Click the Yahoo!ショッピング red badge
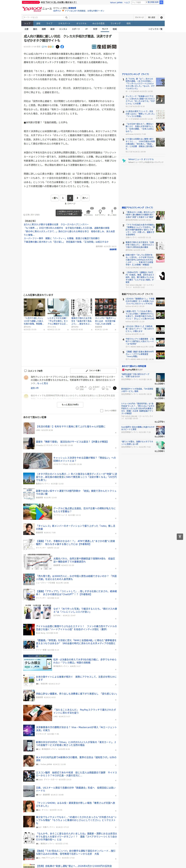This screenshot has width=186, height=868. coord(31,2)
